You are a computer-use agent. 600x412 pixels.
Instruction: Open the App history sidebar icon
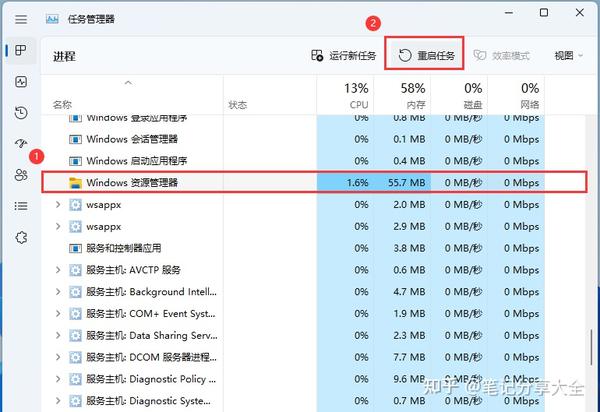(21, 112)
